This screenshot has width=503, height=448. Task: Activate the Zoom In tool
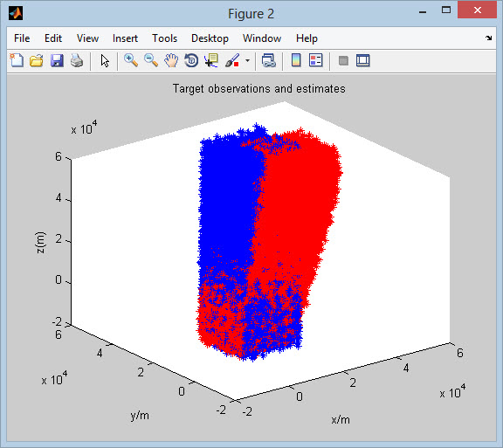click(131, 60)
